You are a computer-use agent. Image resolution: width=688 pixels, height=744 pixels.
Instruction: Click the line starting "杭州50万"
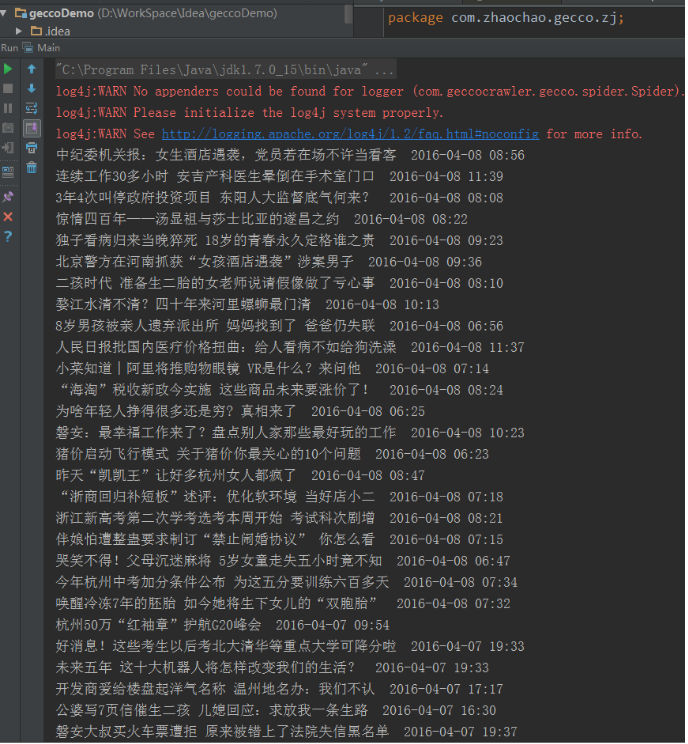point(223,625)
